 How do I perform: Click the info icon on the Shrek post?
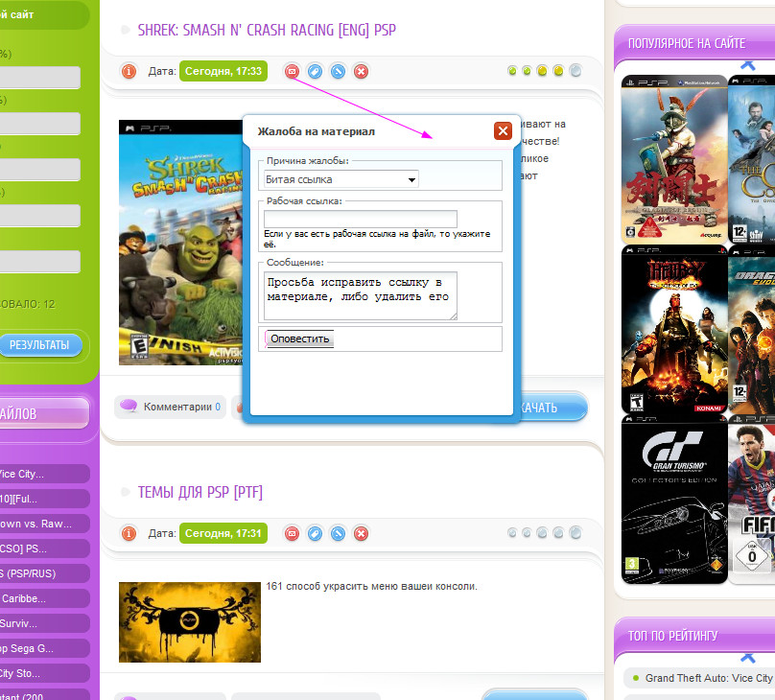click(x=129, y=72)
